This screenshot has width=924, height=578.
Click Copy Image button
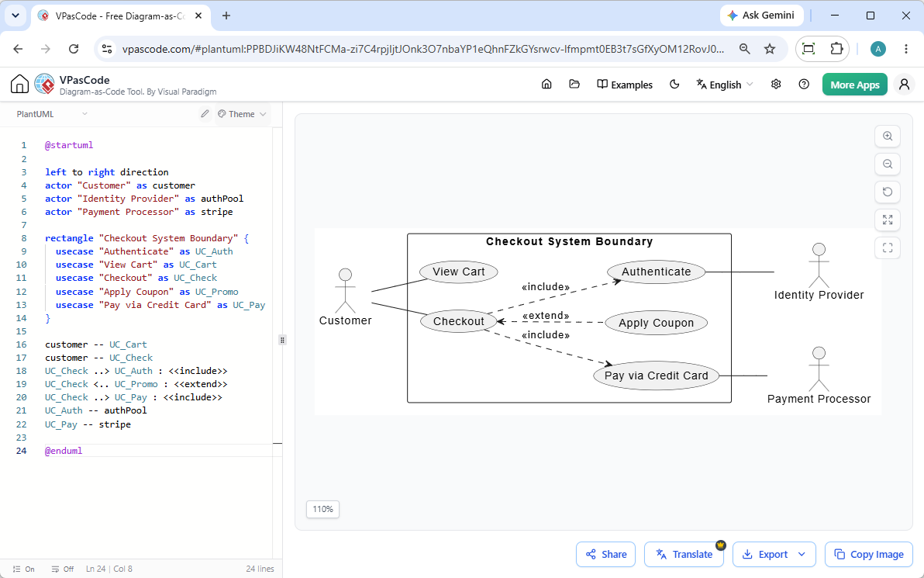[x=869, y=555]
